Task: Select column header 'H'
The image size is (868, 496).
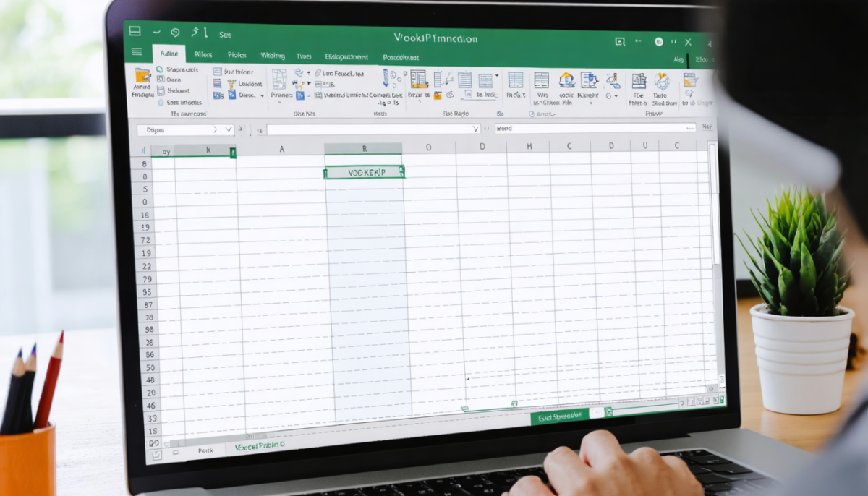Action: (x=529, y=147)
